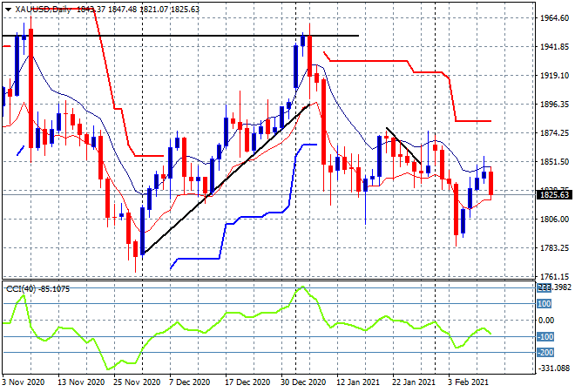
Task: Click the 1851.50 price axis label
Action: point(555,162)
